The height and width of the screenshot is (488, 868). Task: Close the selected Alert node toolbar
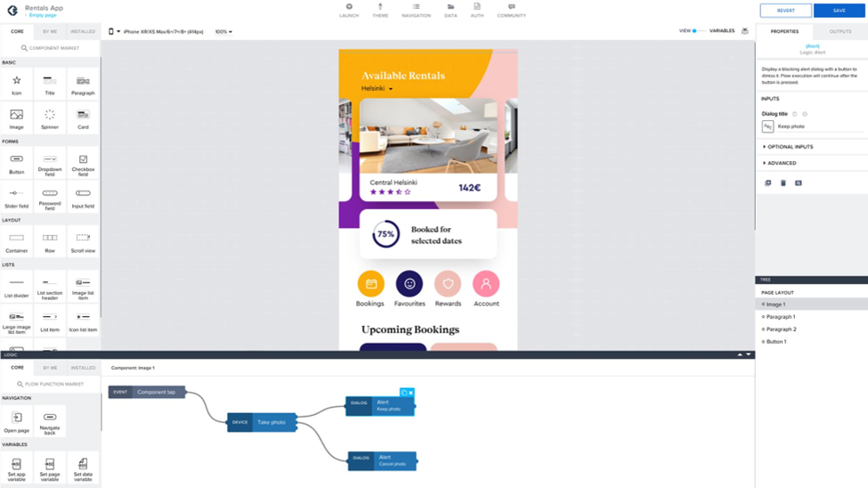click(x=410, y=392)
